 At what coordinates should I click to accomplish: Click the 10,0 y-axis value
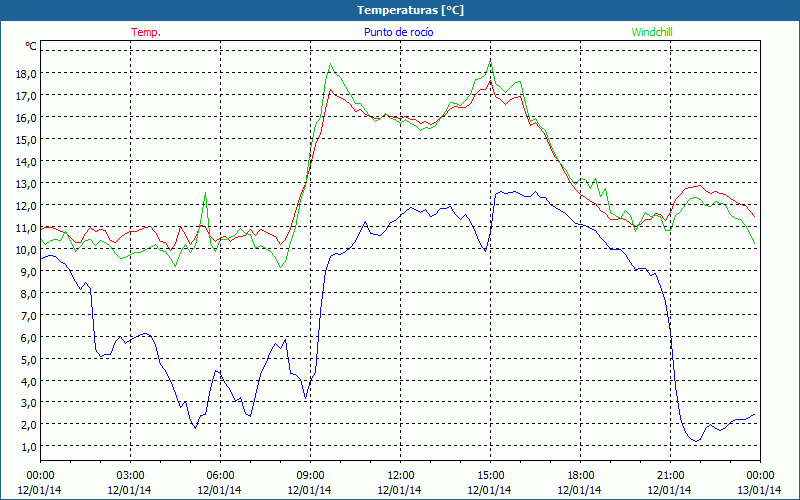coord(27,249)
